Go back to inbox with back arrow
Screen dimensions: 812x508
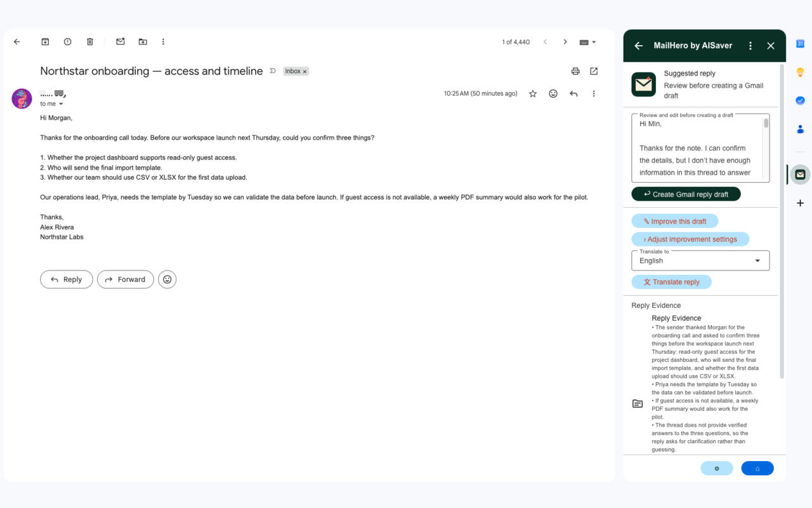click(x=17, y=42)
